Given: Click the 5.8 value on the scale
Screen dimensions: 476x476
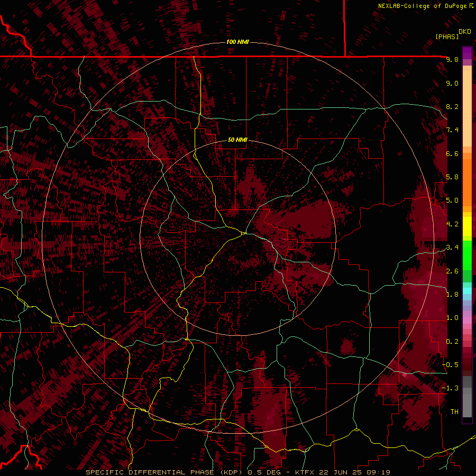Looking at the screenshot, I should [x=452, y=177].
